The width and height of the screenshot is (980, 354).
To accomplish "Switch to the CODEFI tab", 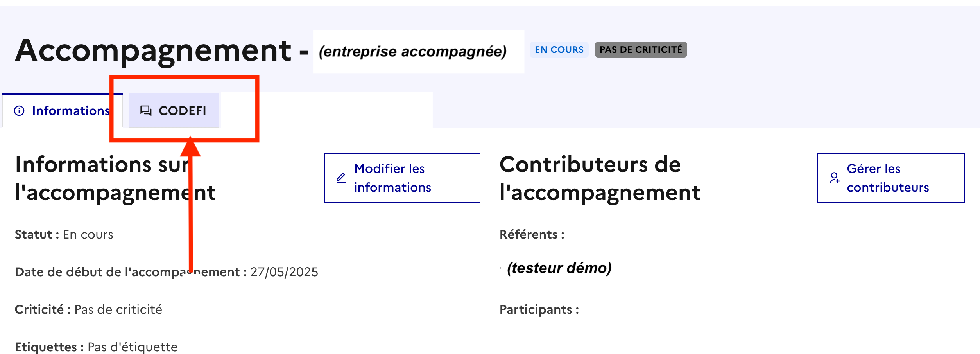I will [174, 111].
